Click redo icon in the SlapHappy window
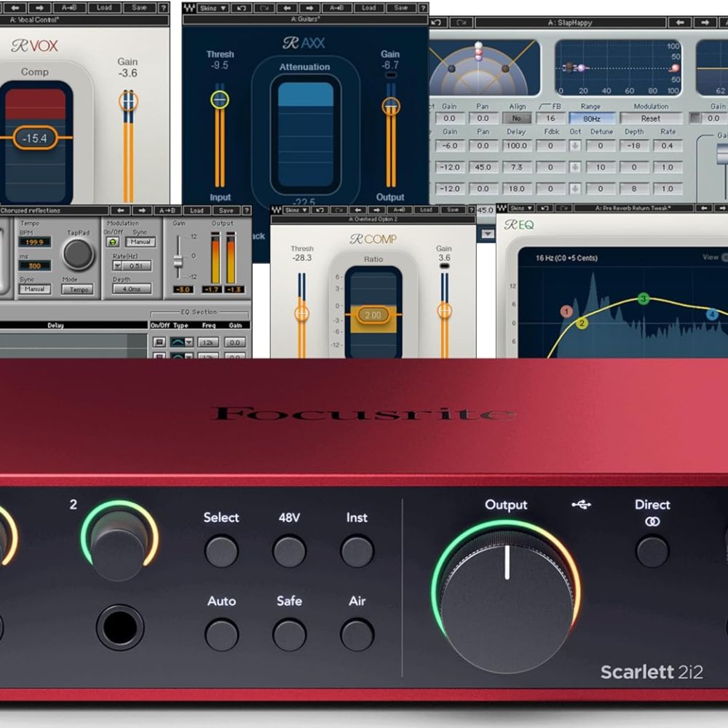 [x=462, y=23]
